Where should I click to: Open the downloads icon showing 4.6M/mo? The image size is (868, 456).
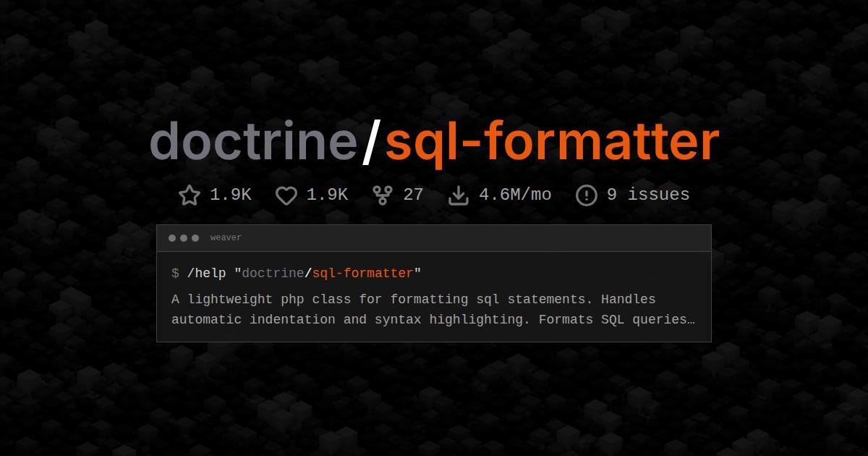coord(459,194)
